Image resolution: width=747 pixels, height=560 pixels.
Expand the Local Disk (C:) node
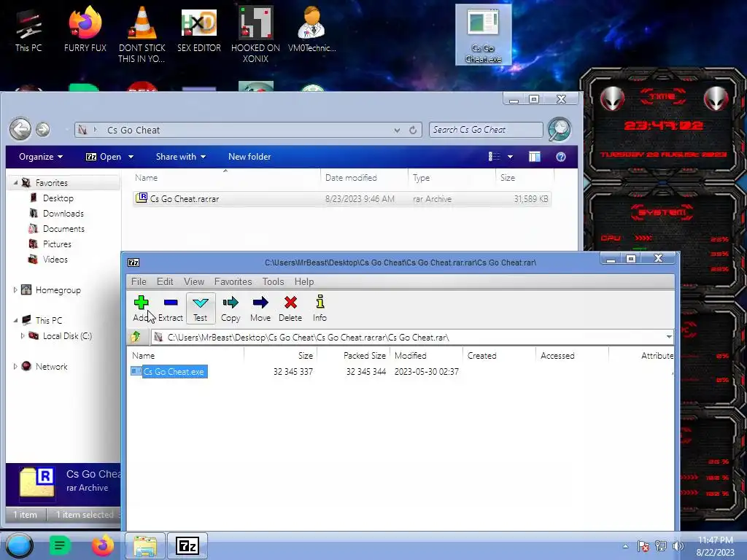pos(23,335)
